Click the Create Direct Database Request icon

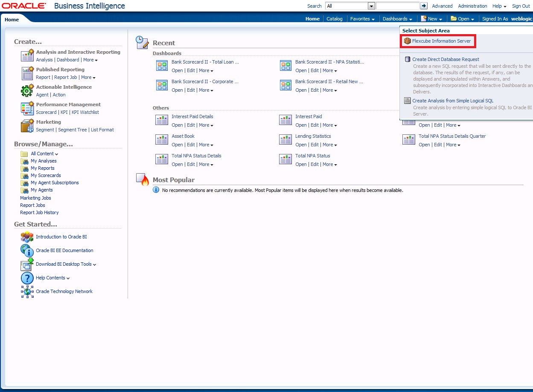[408, 59]
